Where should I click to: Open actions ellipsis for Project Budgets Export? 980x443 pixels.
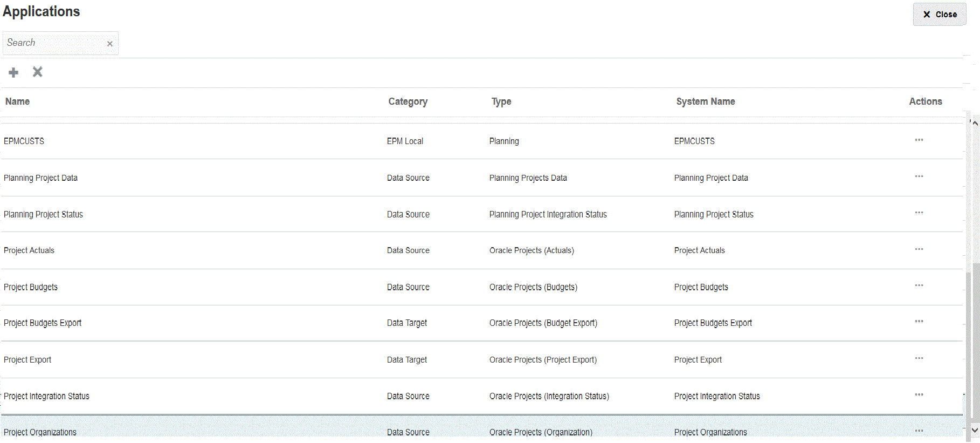[x=919, y=322]
